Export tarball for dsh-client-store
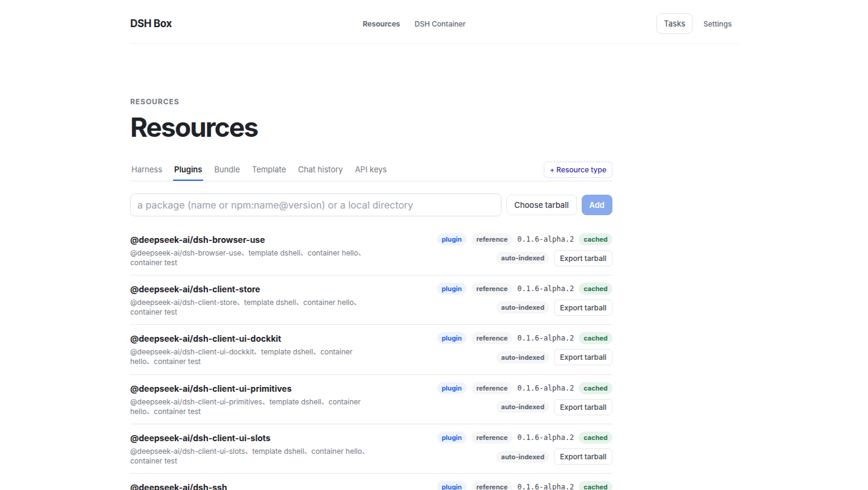The height and width of the screenshot is (490, 868). pos(583,307)
